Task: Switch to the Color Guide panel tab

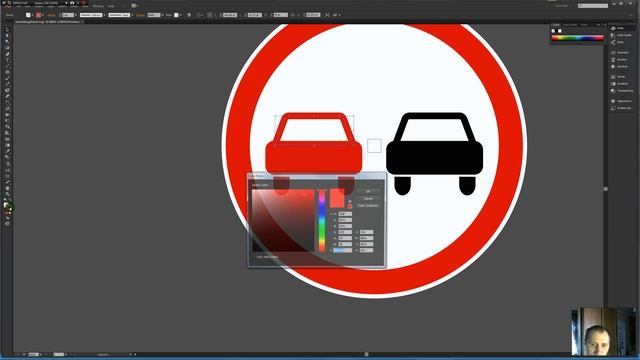Action: (x=570, y=25)
